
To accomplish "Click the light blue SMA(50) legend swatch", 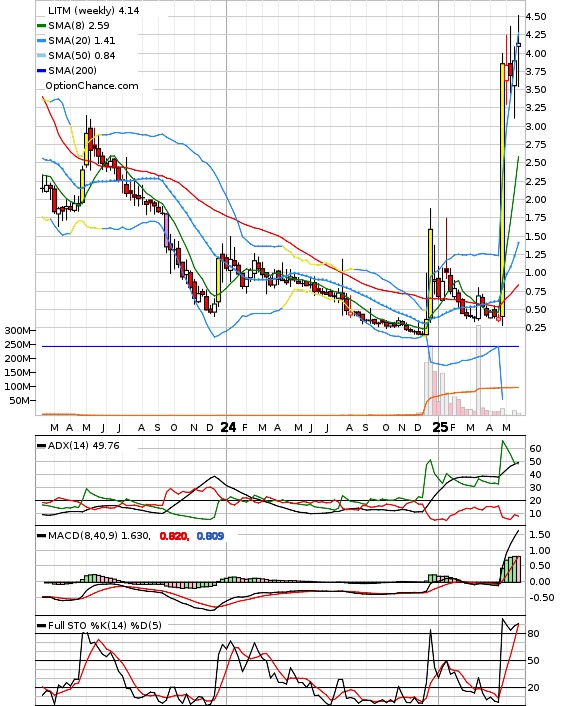I will point(42,55).
